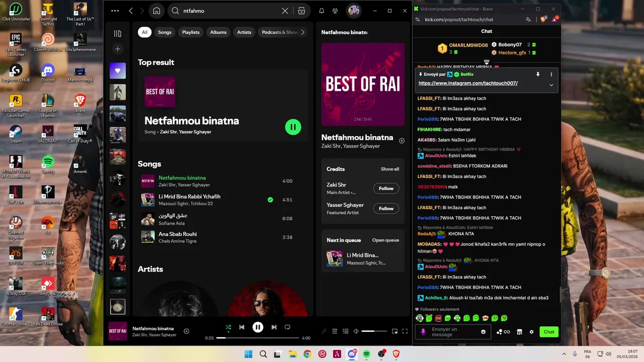
Task: Pause playback from bottom player bar
Action: 258,327
